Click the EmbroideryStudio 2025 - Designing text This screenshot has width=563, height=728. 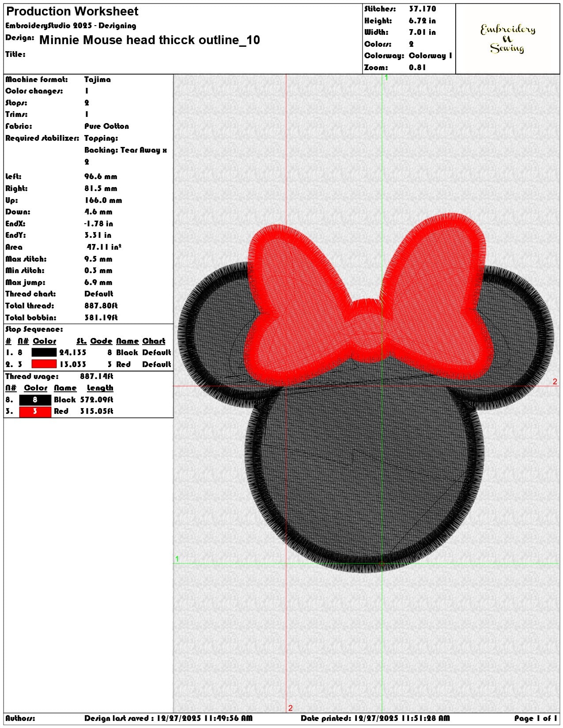[71, 26]
